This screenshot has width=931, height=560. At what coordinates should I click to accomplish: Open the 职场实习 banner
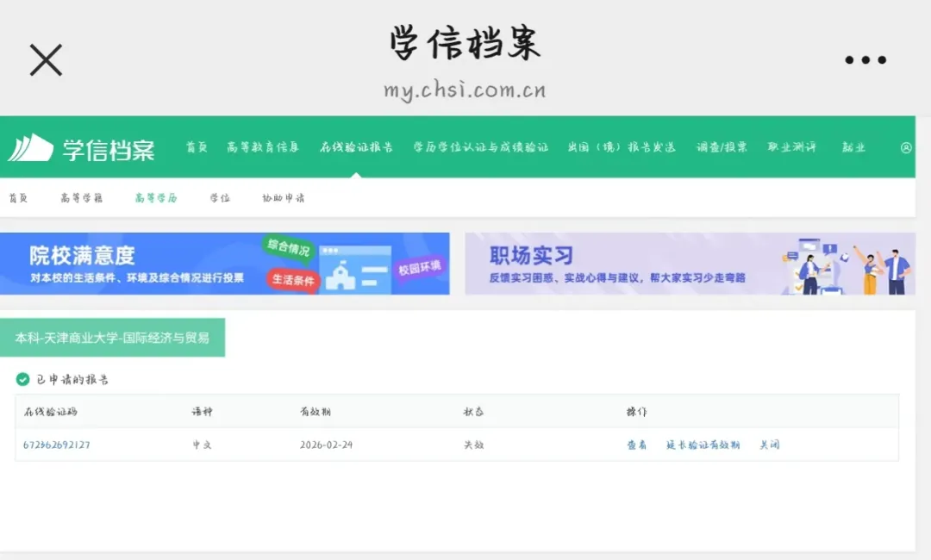click(690, 264)
